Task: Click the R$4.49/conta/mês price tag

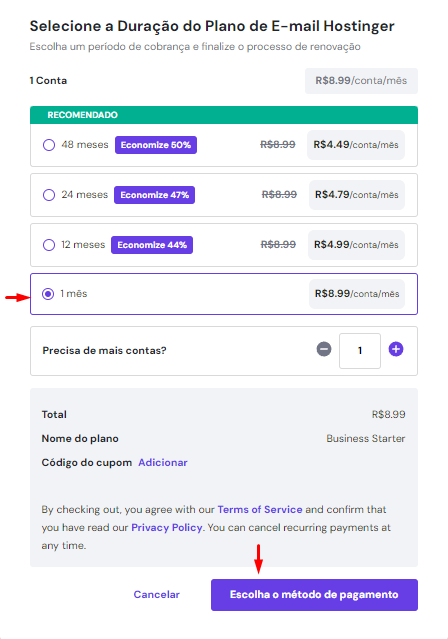Action: [356, 145]
